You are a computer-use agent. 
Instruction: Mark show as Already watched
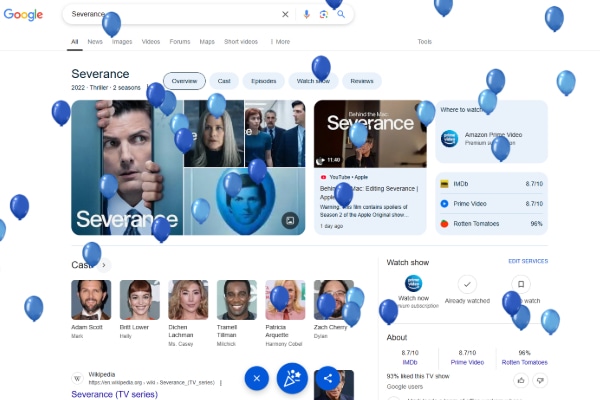[467, 284]
